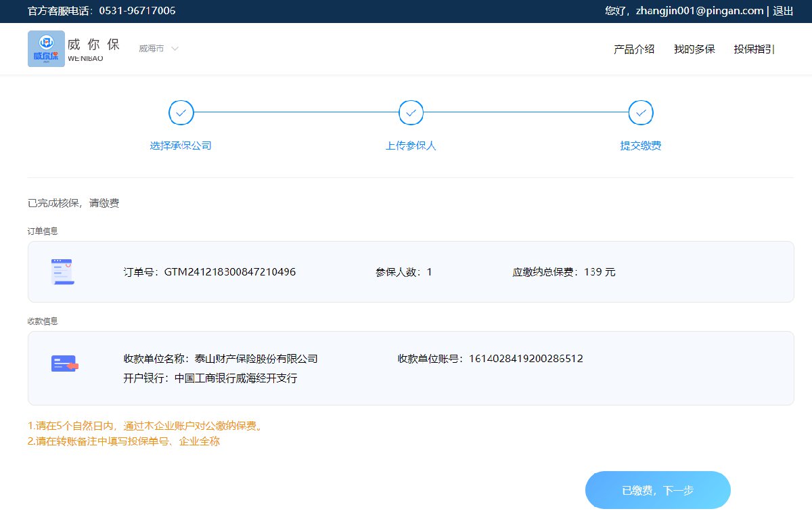This screenshot has width=812, height=530.
Task: Click the 选择承保公司 step label
Action: tap(181, 146)
